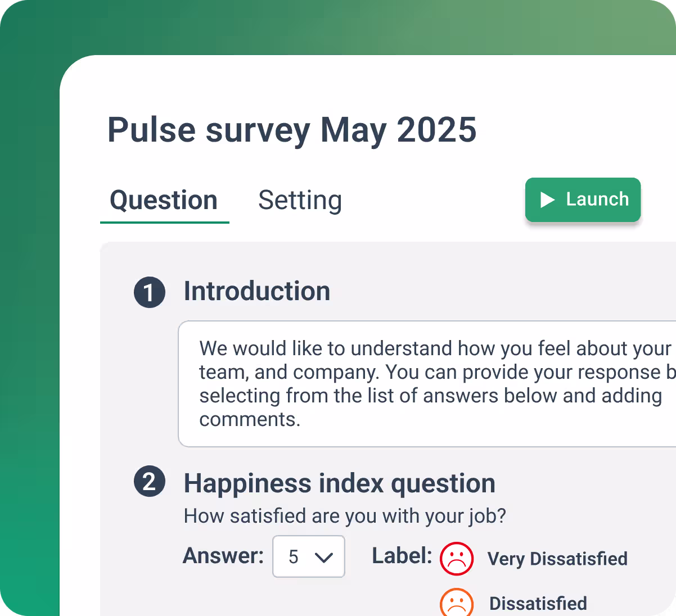Click the Answer label next to the selector
The image size is (676, 616).
click(x=223, y=556)
